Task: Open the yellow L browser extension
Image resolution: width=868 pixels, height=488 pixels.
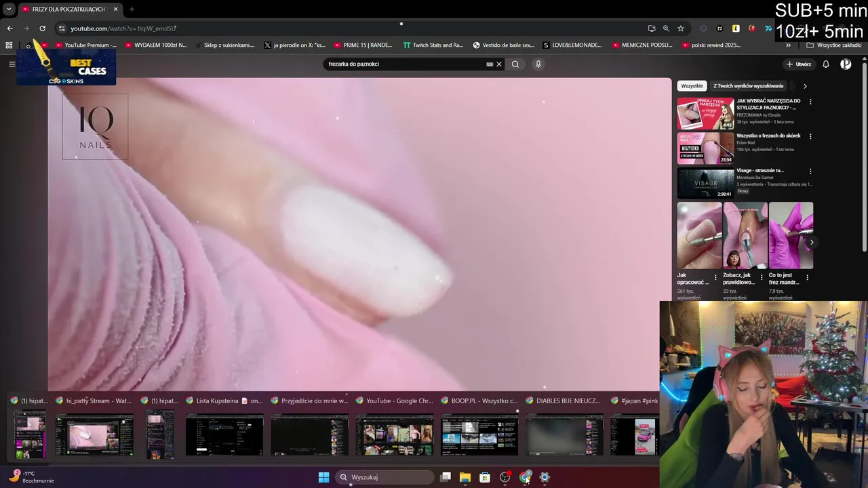Action: click(736, 28)
